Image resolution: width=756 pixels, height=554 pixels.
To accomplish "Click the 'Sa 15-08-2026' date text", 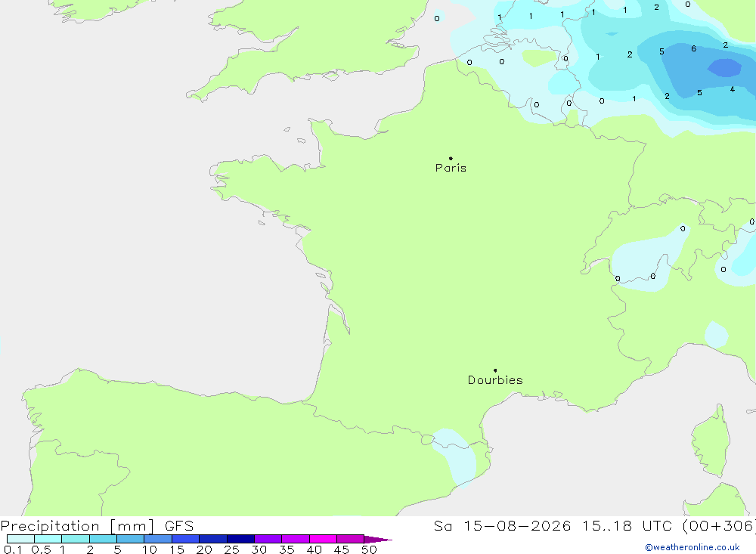I will pyautogui.click(x=502, y=526).
